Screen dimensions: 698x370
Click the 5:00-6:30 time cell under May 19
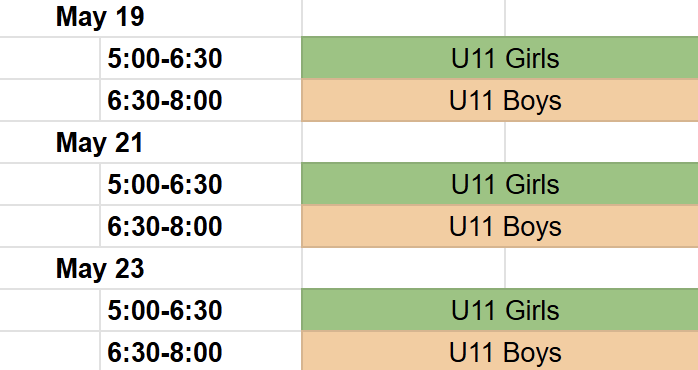pyautogui.click(x=201, y=58)
